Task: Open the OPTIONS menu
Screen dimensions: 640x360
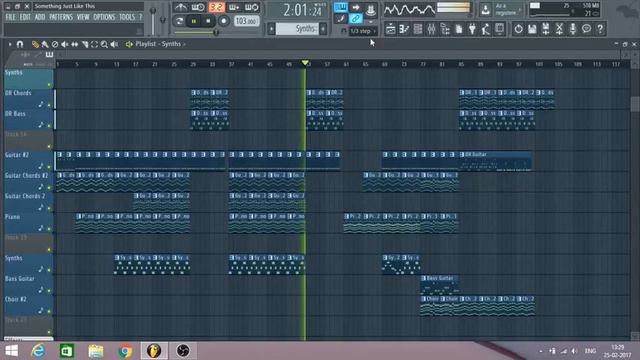Action: pos(104,17)
